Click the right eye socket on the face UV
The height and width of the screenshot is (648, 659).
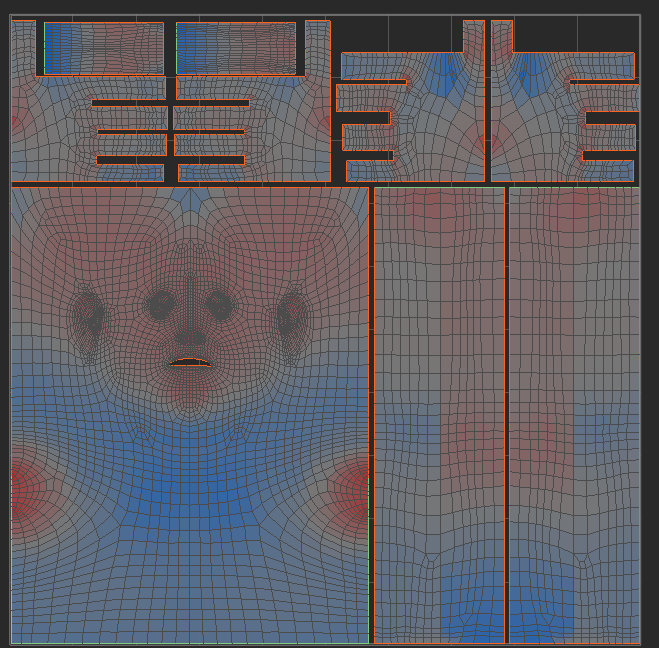[x=219, y=304]
